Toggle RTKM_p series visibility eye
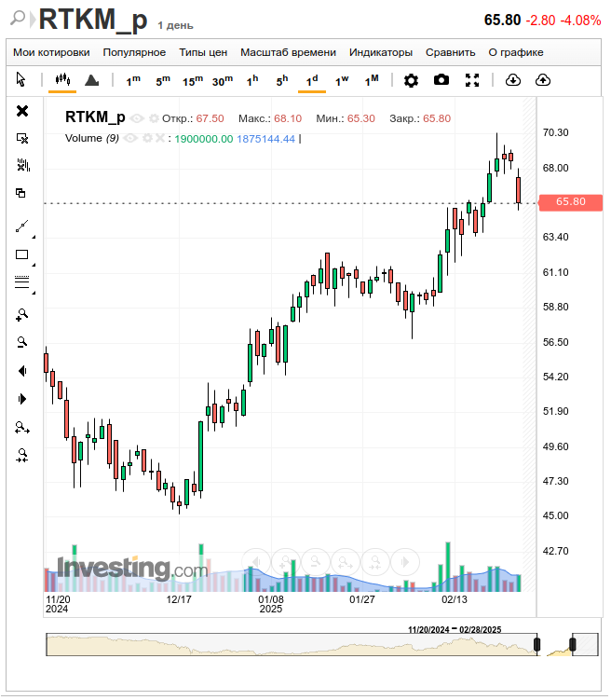611x700 pixels. [x=137, y=118]
